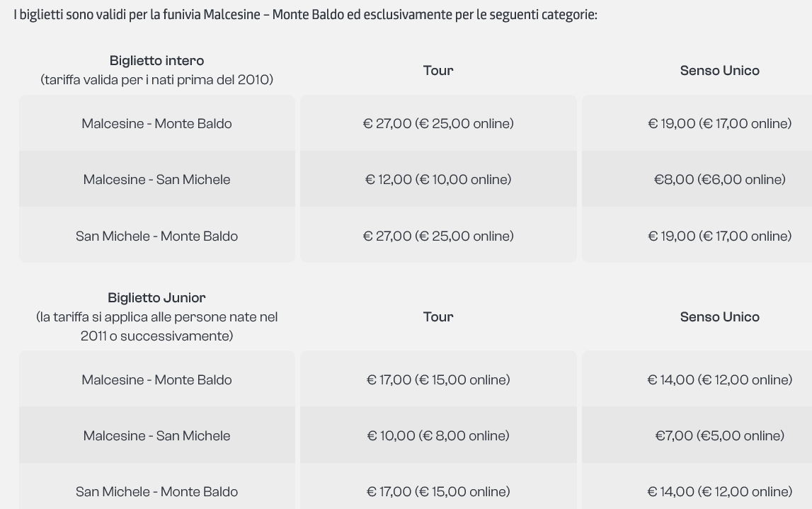This screenshot has height=509, width=812.
Task: Select Malcesine - Monte Baldo row label under Biglietto intero
Action: coord(156,123)
